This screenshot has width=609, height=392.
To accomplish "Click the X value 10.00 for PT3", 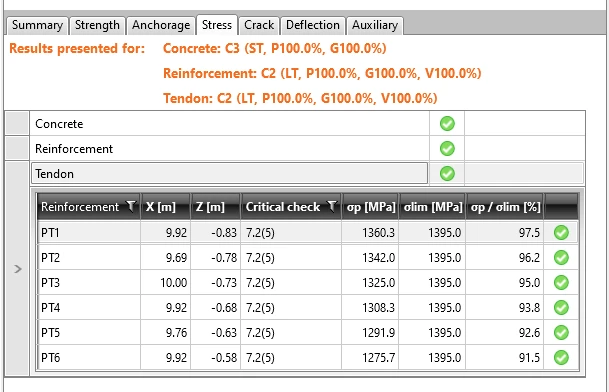I will pyautogui.click(x=165, y=282).
